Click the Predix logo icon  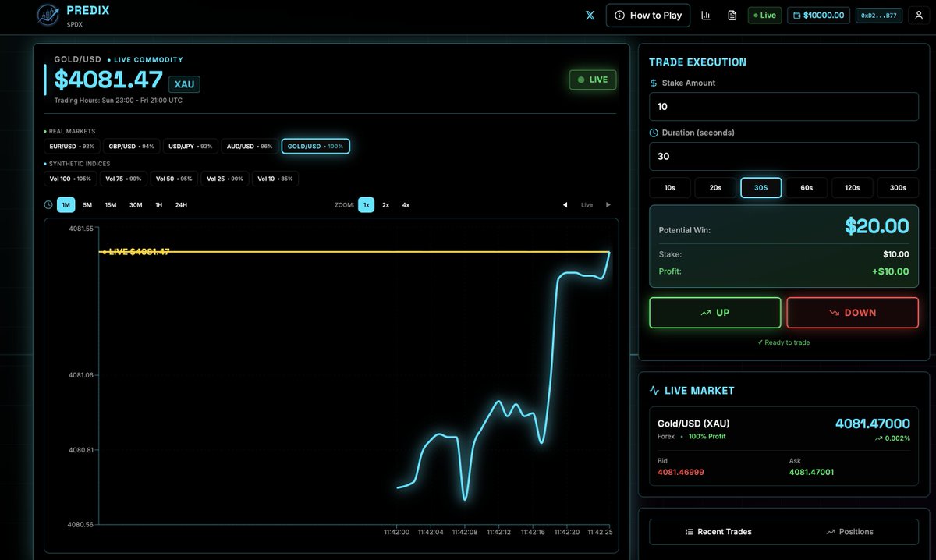point(49,15)
